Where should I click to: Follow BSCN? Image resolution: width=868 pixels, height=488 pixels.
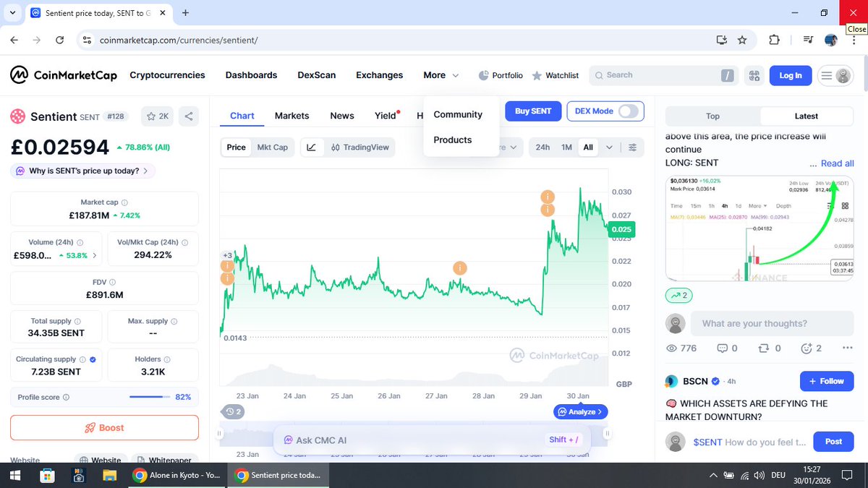(x=827, y=382)
